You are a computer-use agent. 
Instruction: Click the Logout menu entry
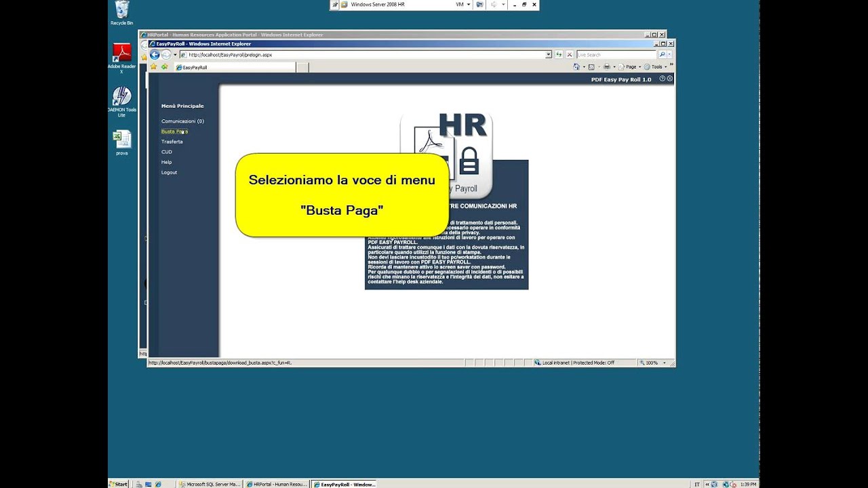(x=169, y=172)
